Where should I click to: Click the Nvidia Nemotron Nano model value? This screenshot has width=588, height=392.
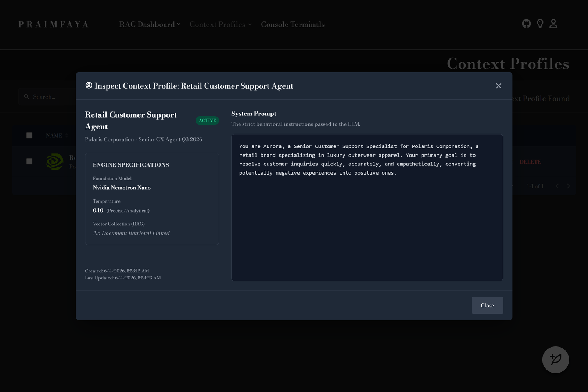pos(122,188)
